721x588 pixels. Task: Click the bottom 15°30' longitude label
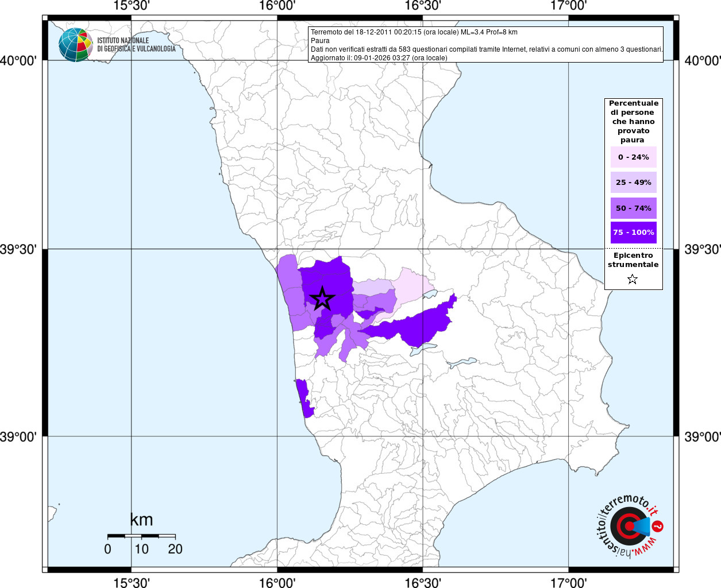[132, 582]
